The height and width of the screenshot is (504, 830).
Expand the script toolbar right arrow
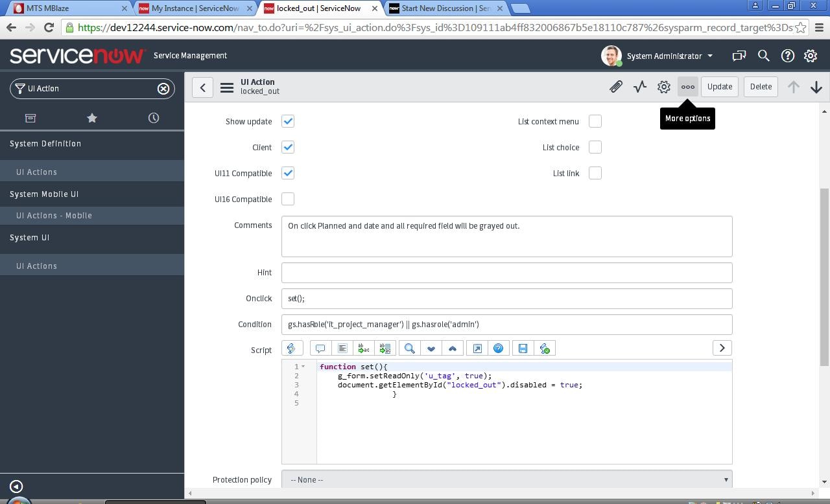coord(722,349)
